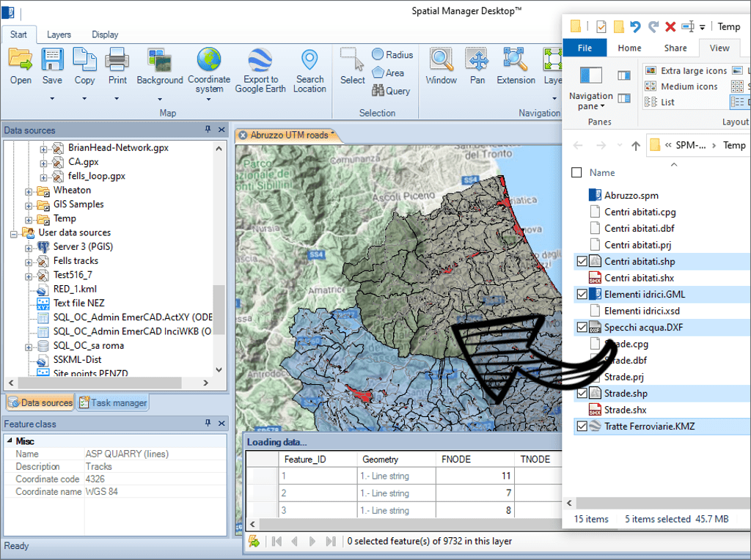Click the Rename icon in Explorer toolbar
Image resolution: width=751 pixels, height=560 pixels.
coord(688,27)
